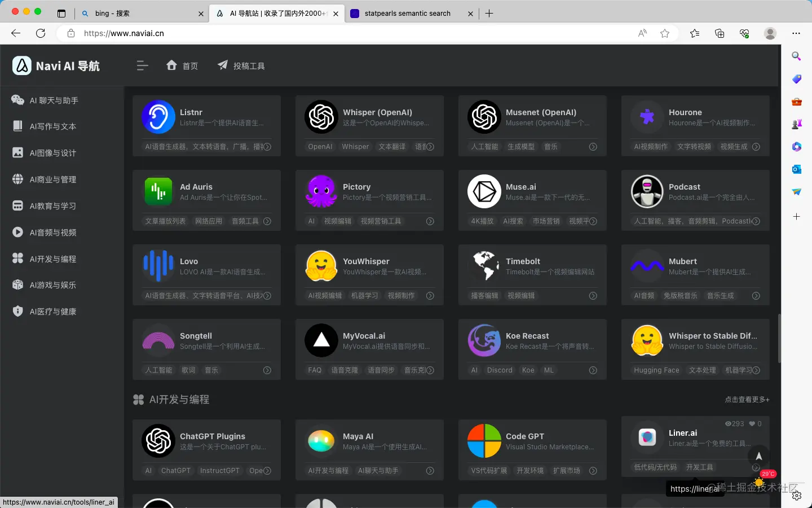Viewport: 812px width, 508px height.
Task: Go back to previous page
Action: click(x=16, y=33)
